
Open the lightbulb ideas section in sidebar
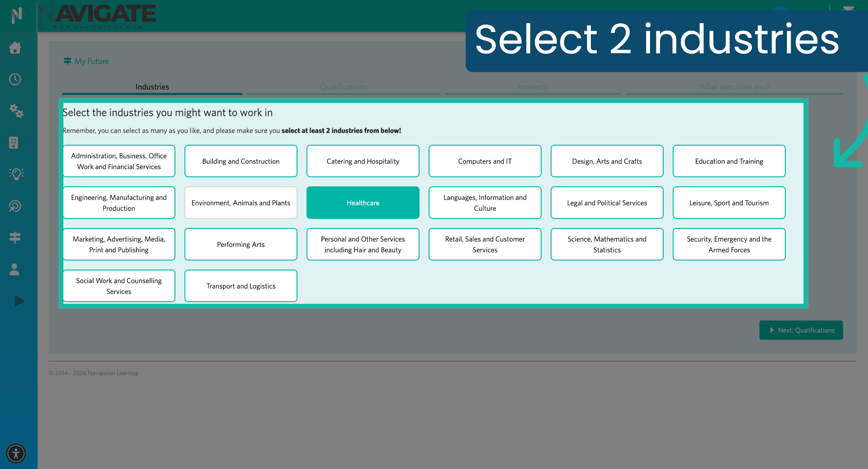pos(16,174)
